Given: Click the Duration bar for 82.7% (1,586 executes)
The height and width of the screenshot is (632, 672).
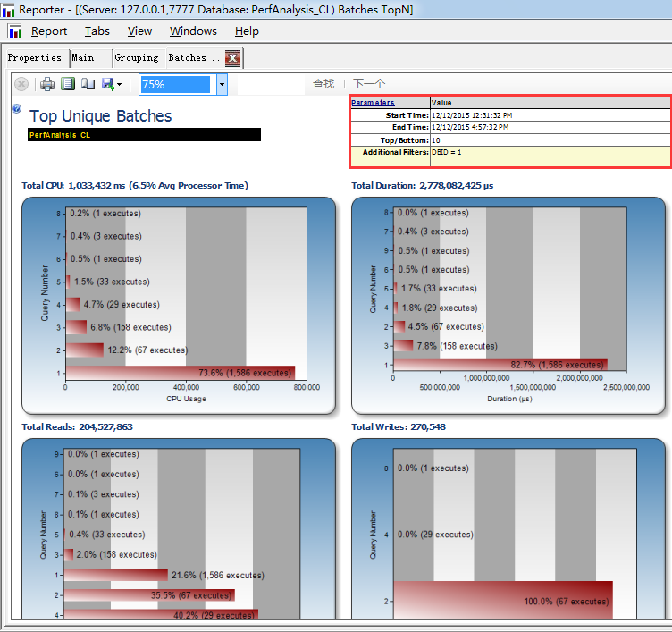Looking at the screenshot, I should click(500, 365).
